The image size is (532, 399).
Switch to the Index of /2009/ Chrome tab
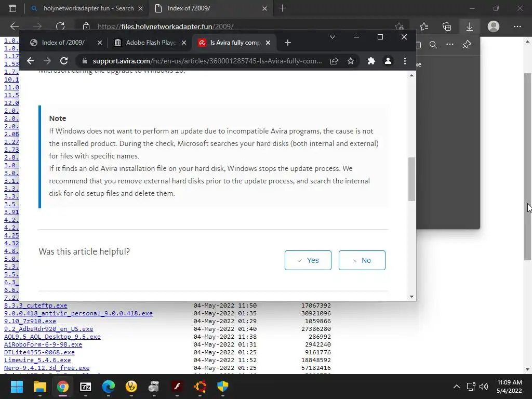(62, 43)
